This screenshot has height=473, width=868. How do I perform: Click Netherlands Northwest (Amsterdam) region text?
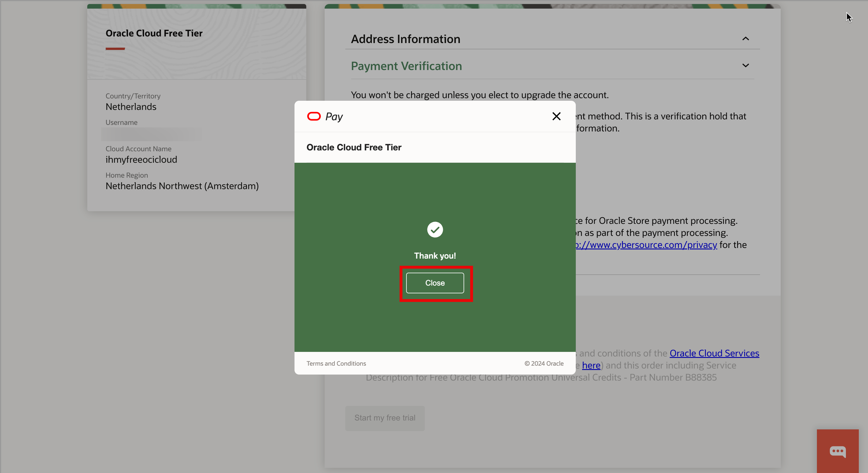point(182,186)
